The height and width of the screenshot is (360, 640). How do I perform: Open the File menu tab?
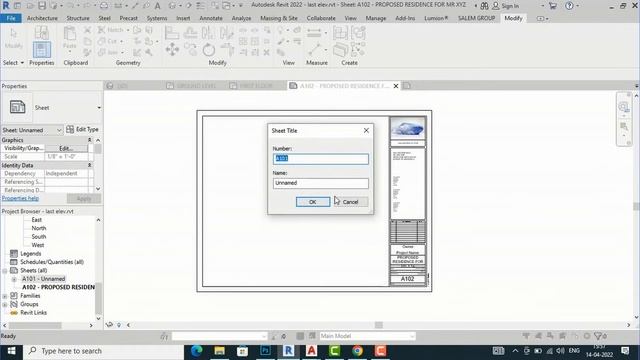click(11, 18)
